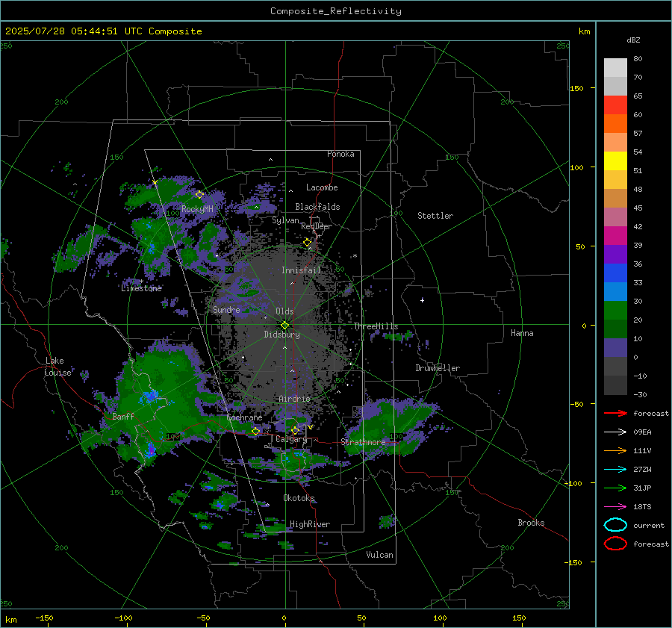The height and width of the screenshot is (628, 672).
Task: Click the km unit label at top right
Action: [584, 31]
